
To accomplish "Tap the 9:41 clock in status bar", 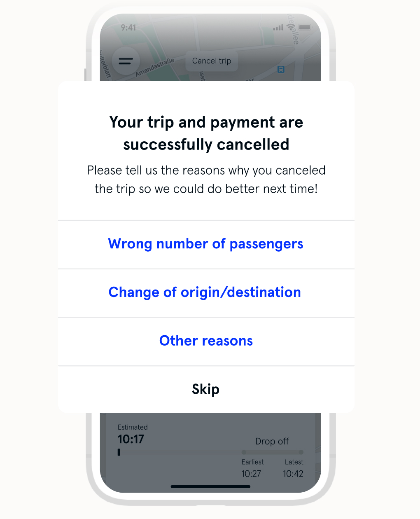I will (x=128, y=28).
